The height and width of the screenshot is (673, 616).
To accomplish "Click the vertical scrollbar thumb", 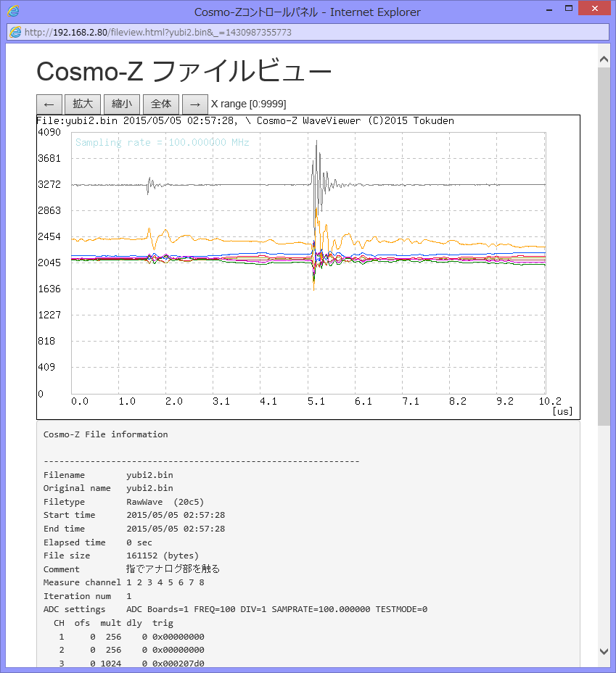I will tap(604, 247).
